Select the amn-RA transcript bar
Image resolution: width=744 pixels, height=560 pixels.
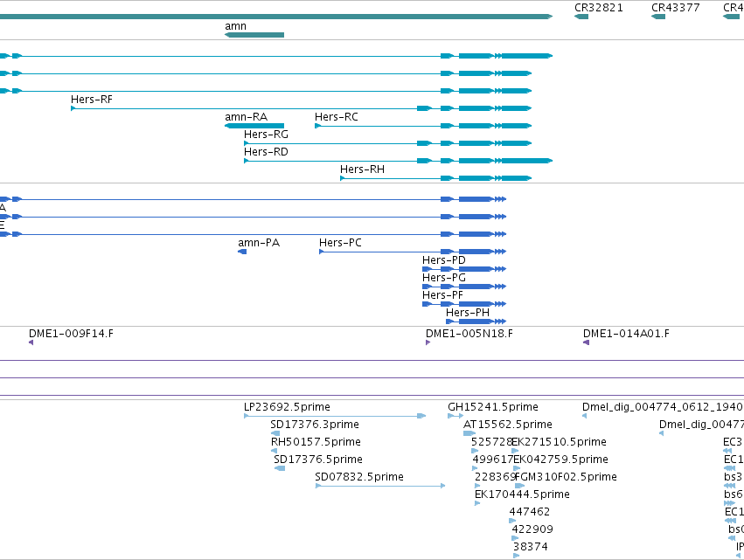(x=254, y=126)
